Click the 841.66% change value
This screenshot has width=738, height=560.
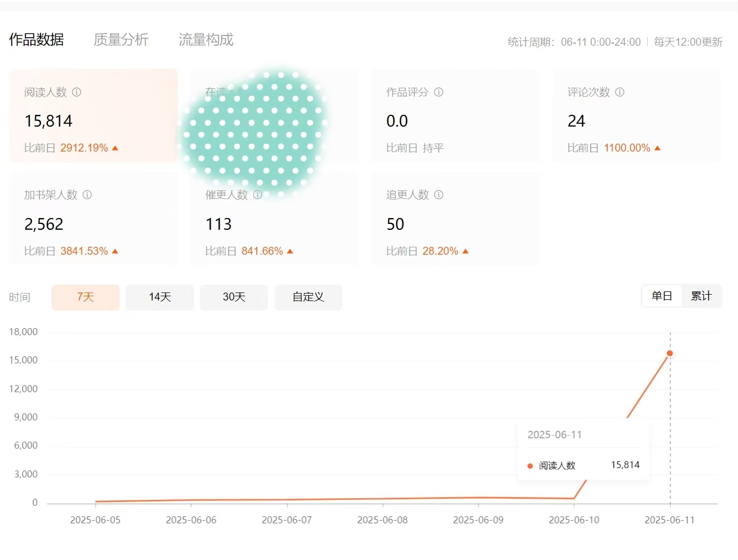pos(262,251)
